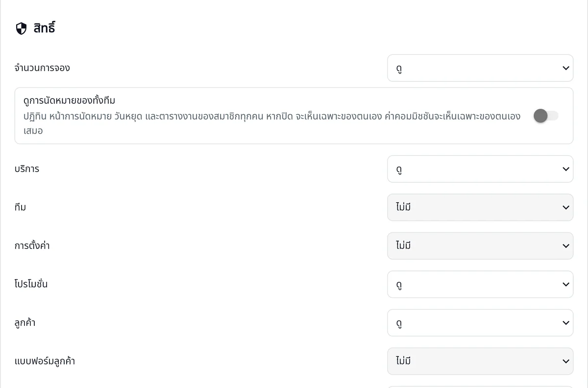Viewport: 588px width, 388px height.
Task: Open the การตั้งค่า permission dropdown
Action: 480,246
